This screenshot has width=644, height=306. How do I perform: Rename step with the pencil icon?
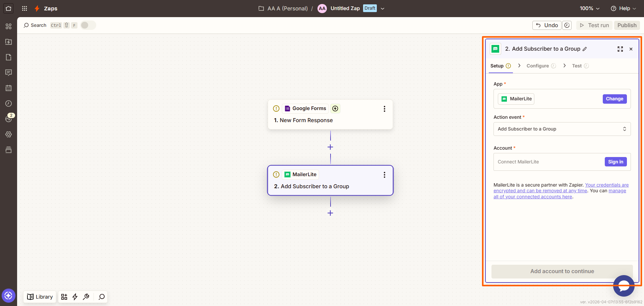585,49
